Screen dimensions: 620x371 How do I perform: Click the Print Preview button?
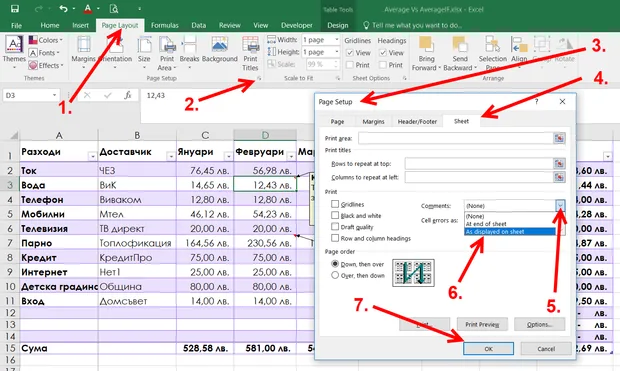point(482,324)
